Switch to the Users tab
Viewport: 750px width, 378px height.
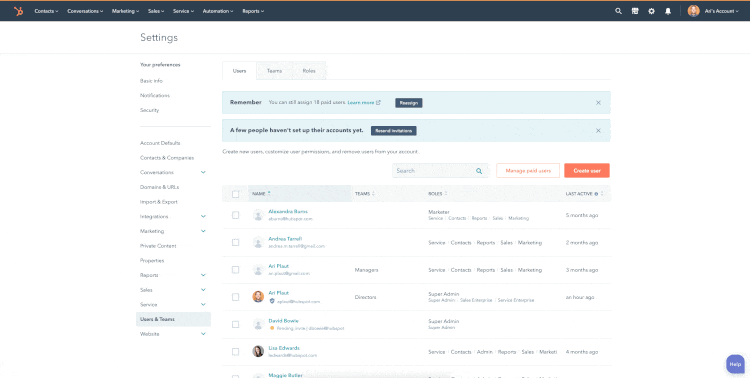pyautogui.click(x=239, y=71)
